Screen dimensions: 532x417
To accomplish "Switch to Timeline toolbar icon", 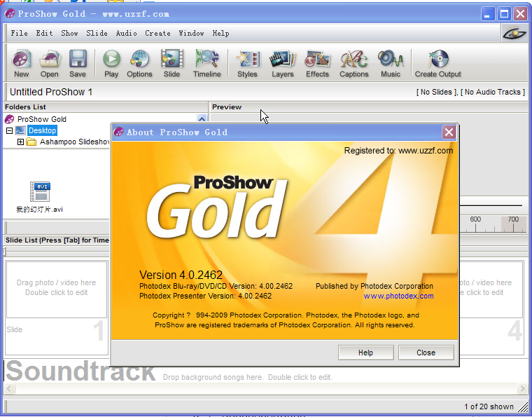I will [207, 64].
